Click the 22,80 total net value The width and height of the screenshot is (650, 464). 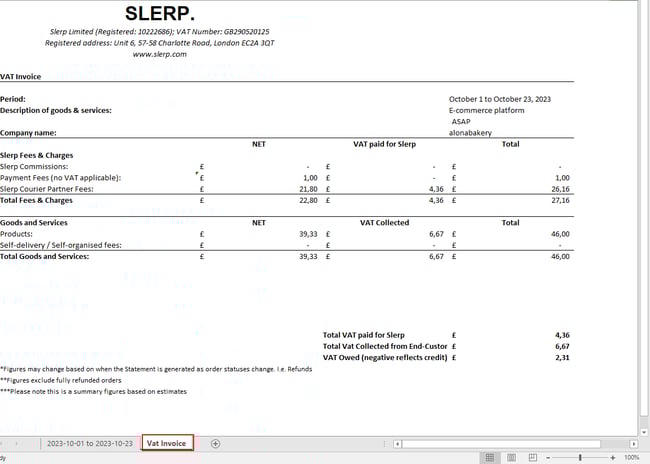tap(308, 200)
